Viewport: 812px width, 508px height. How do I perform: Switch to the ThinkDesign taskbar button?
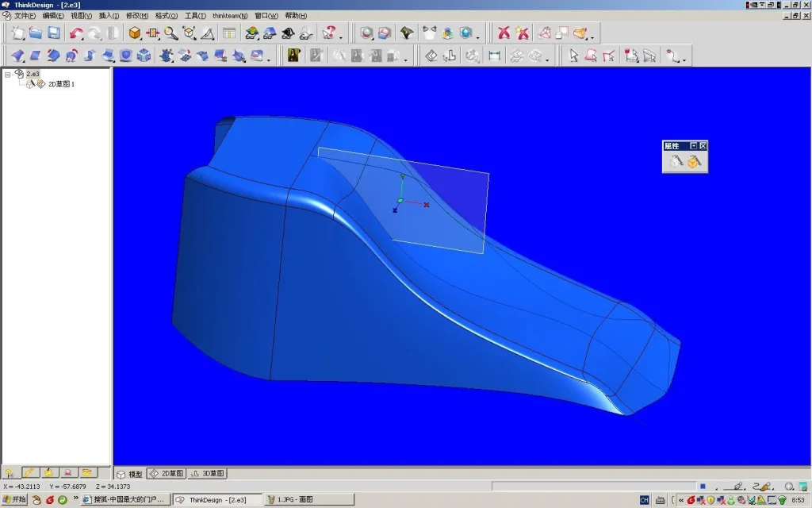[x=217, y=500]
